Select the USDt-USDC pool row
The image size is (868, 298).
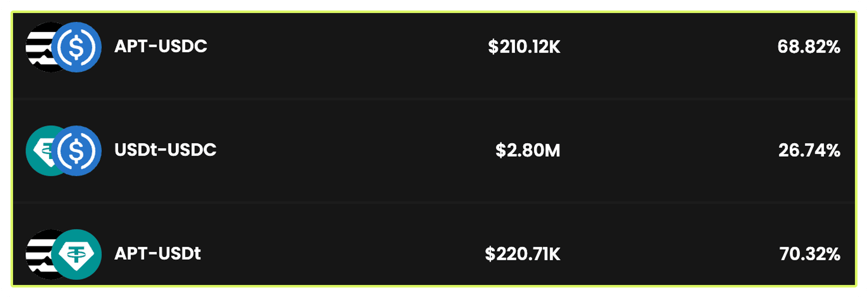coord(434,150)
